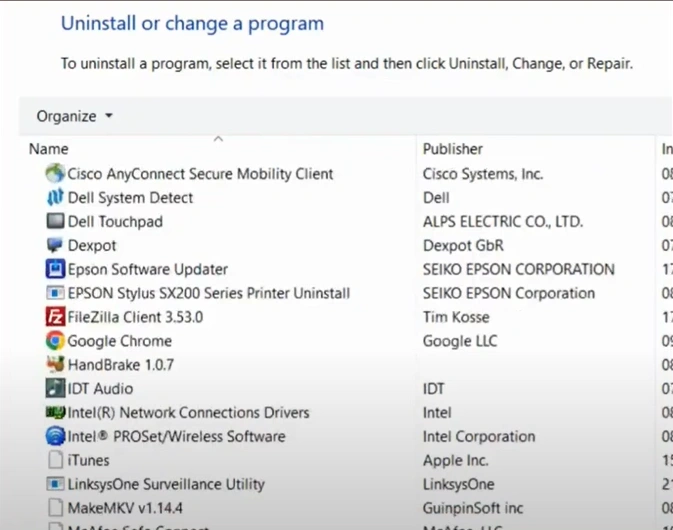Select EPSON Stylus SX200 Series Printer Uninstall
Screen dimensions: 673x530
coord(209,293)
